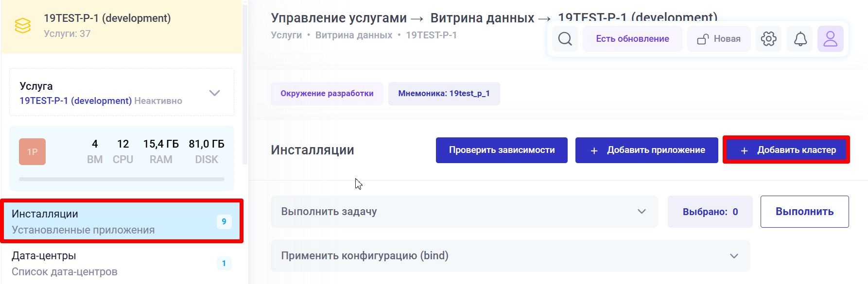Click Добавить кластер button
The height and width of the screenshot is (284, 868).
point(786,150)
